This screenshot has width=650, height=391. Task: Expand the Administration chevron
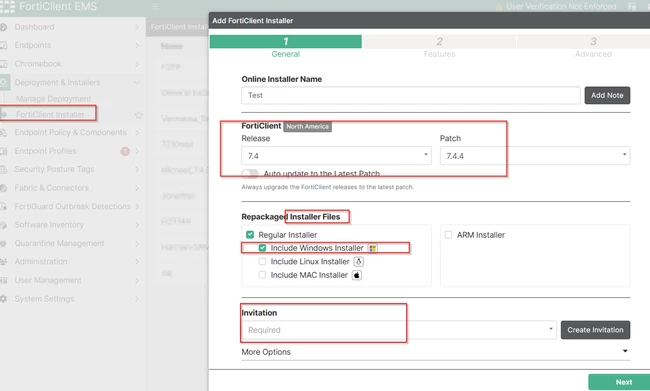(137, 262)
